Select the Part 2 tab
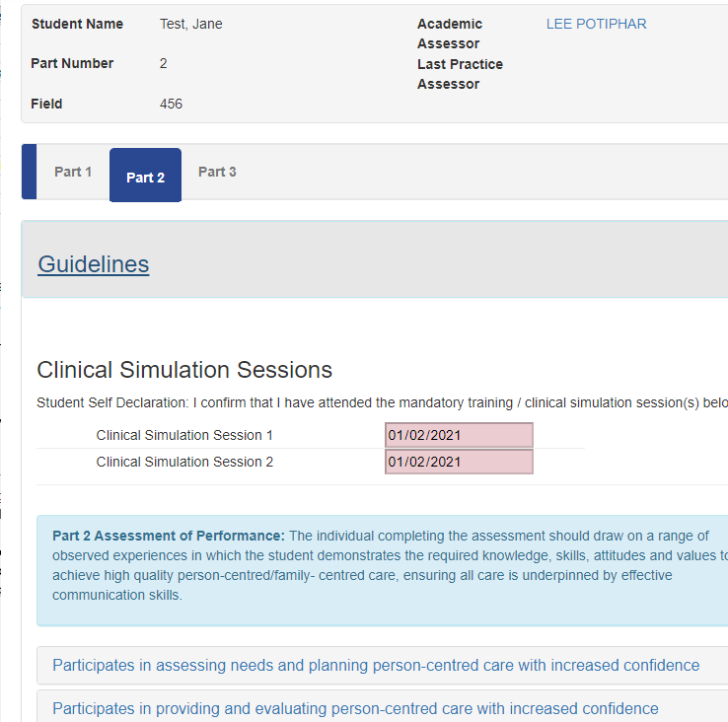Image resolution: width=728 pixels, height=722 pixels. click(x=145, y=175)
